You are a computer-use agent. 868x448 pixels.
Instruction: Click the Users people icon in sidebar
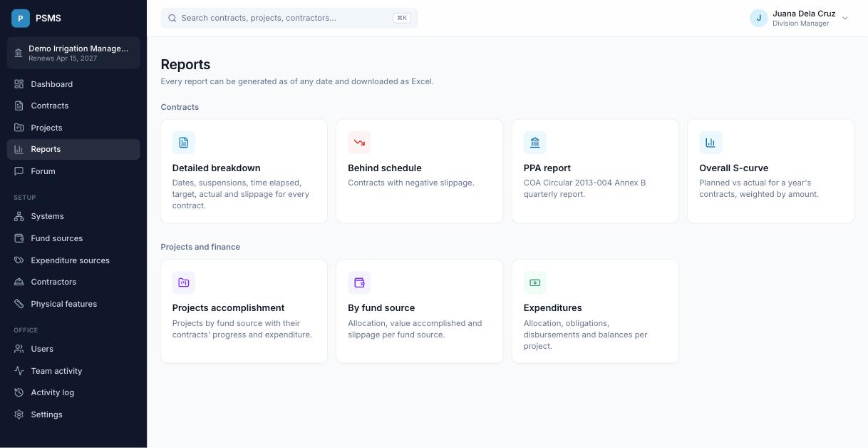point(19,349)
